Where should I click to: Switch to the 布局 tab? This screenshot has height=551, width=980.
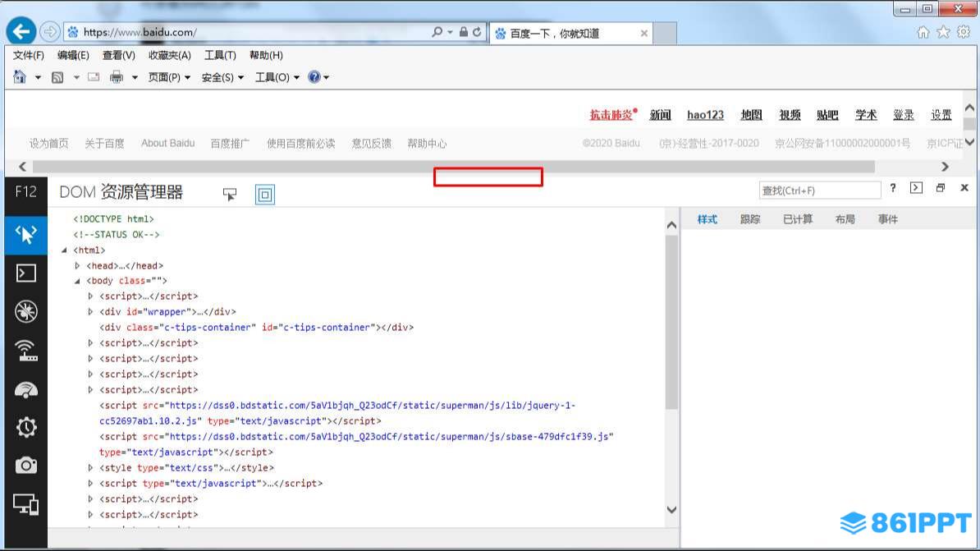point(845,219)
